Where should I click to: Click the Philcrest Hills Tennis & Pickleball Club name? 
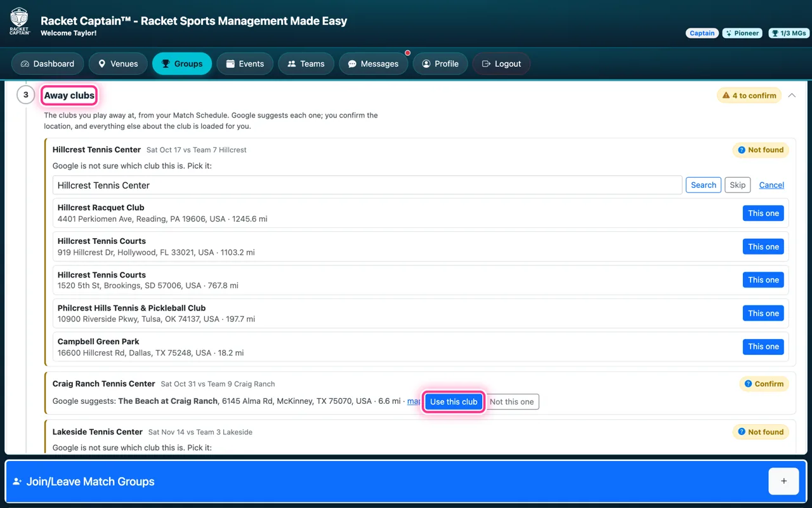point(131,308)
